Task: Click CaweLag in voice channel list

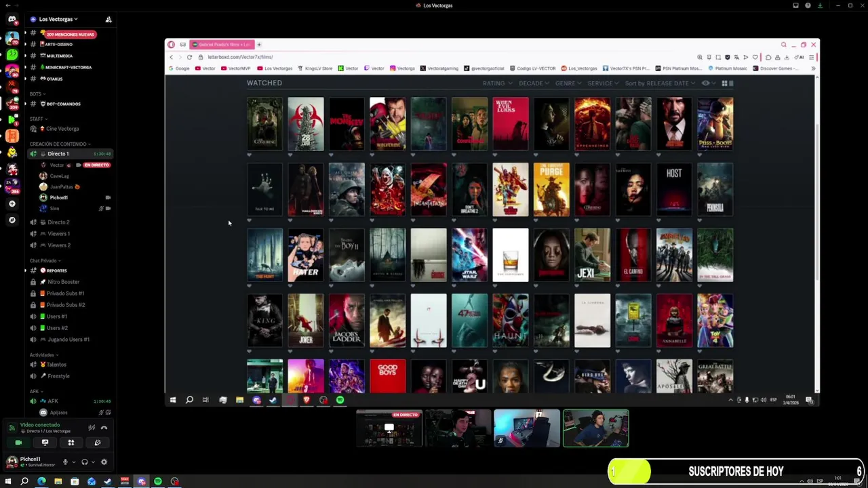Action: tap(59, 176)
